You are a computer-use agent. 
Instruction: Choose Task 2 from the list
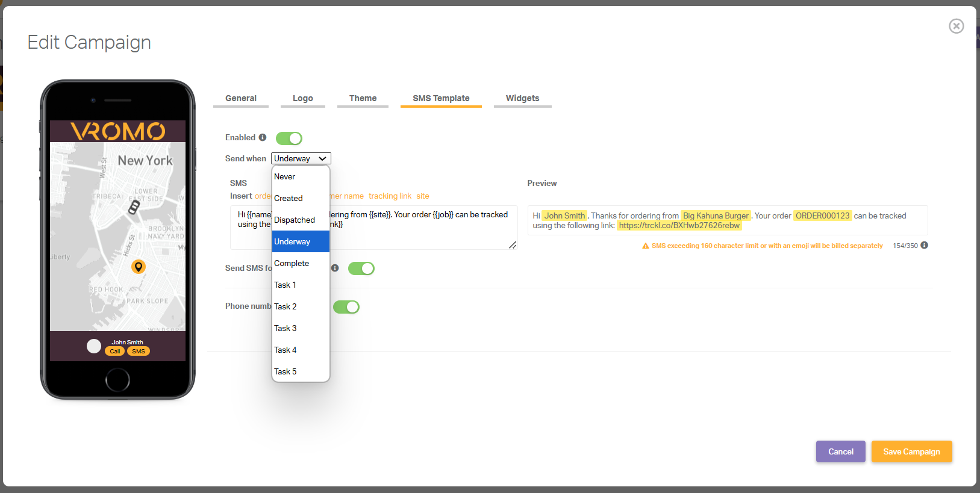pyautogui.click(x=301, y=306)
